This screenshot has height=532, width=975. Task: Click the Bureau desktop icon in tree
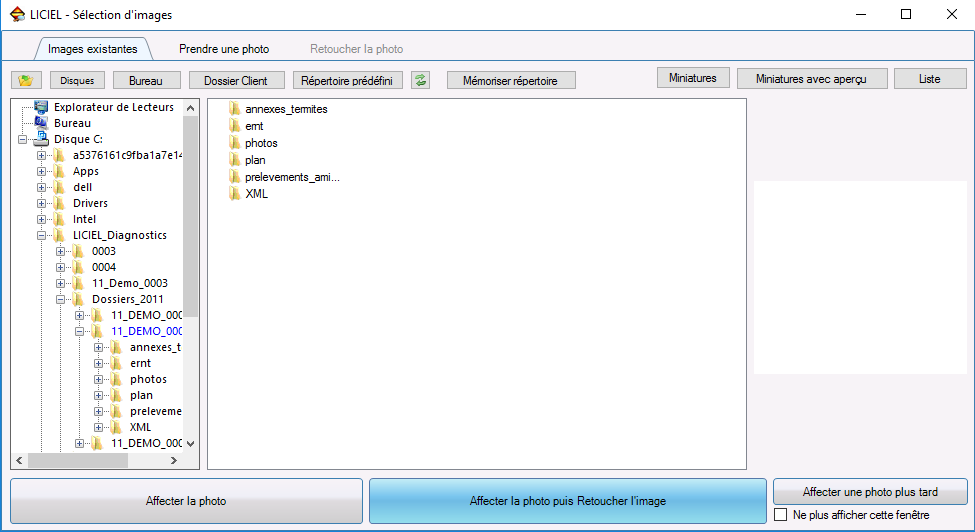41,123
